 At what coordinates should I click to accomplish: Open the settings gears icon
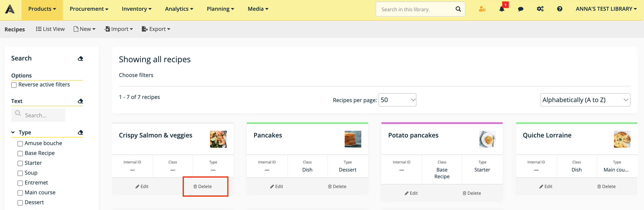pos(540,9)
